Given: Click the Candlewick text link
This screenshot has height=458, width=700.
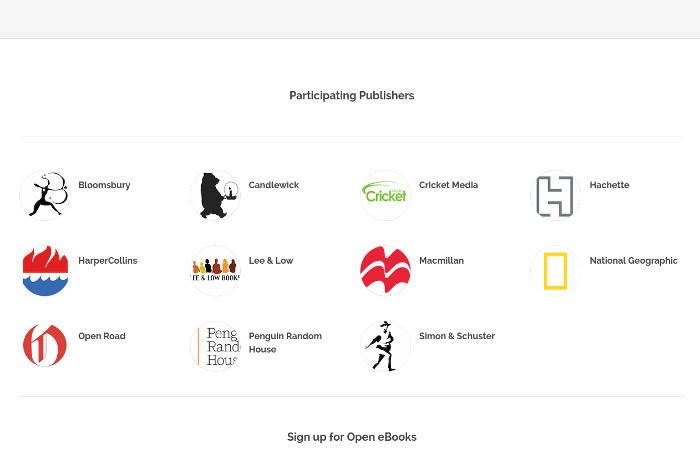Looking at the screenshot, I should click(273, 185).
